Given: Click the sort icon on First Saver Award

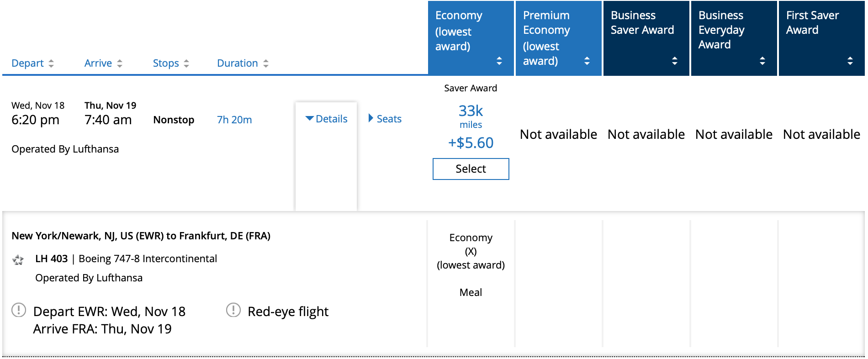Looking at the screenshot, I should (850, 59).
